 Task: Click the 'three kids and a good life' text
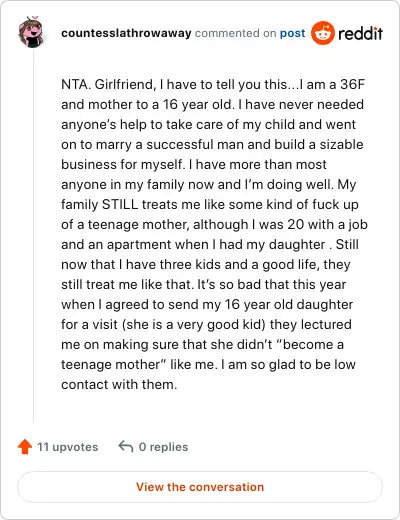point(238,264)
